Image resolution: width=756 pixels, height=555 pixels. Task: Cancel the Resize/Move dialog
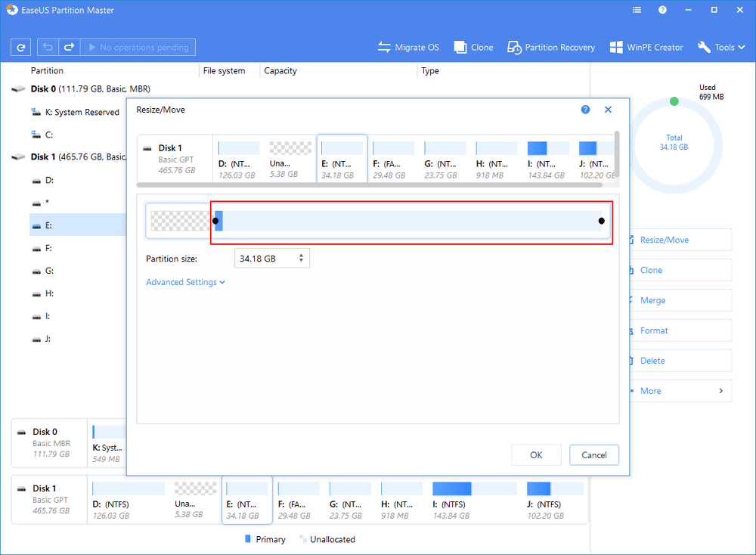click(593, 455)
